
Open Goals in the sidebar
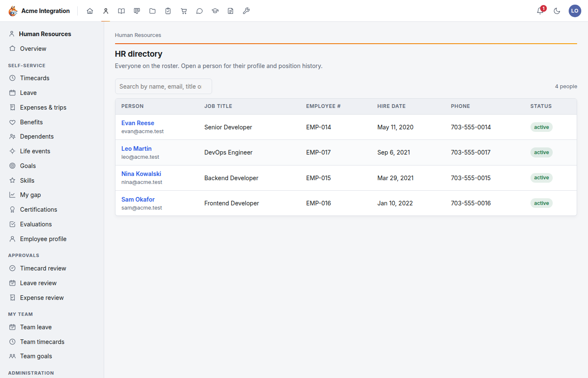coord(52,166)
